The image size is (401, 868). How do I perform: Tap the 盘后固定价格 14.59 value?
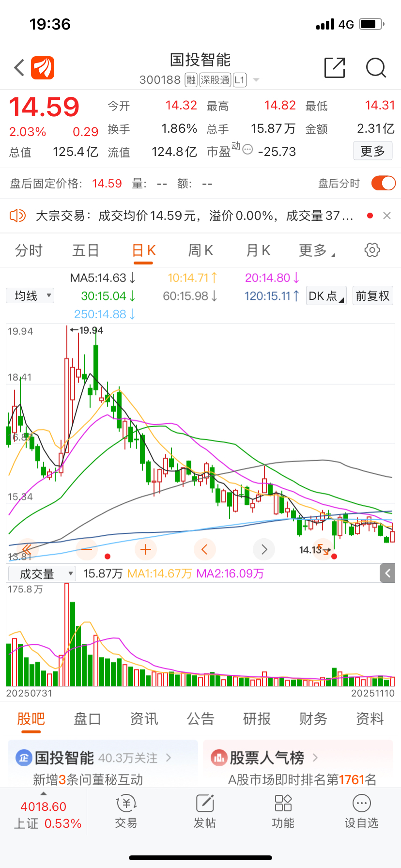pos(107,184)
